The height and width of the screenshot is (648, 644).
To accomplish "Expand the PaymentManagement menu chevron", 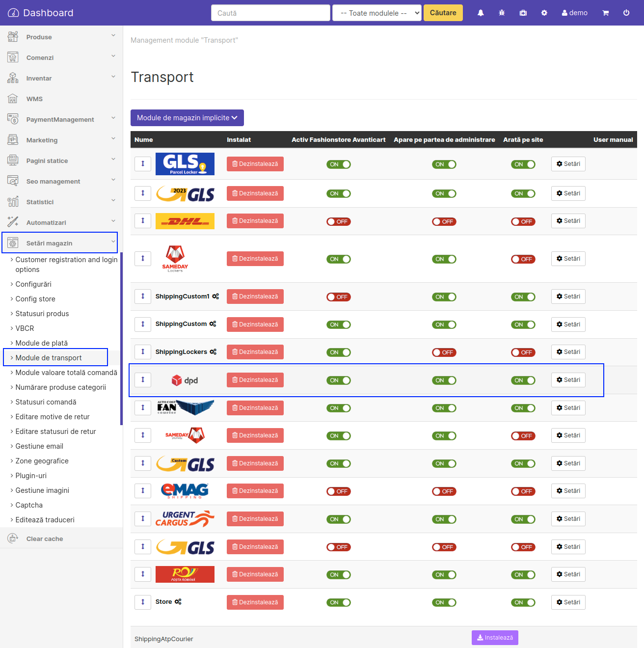I will tap(113, 118).
